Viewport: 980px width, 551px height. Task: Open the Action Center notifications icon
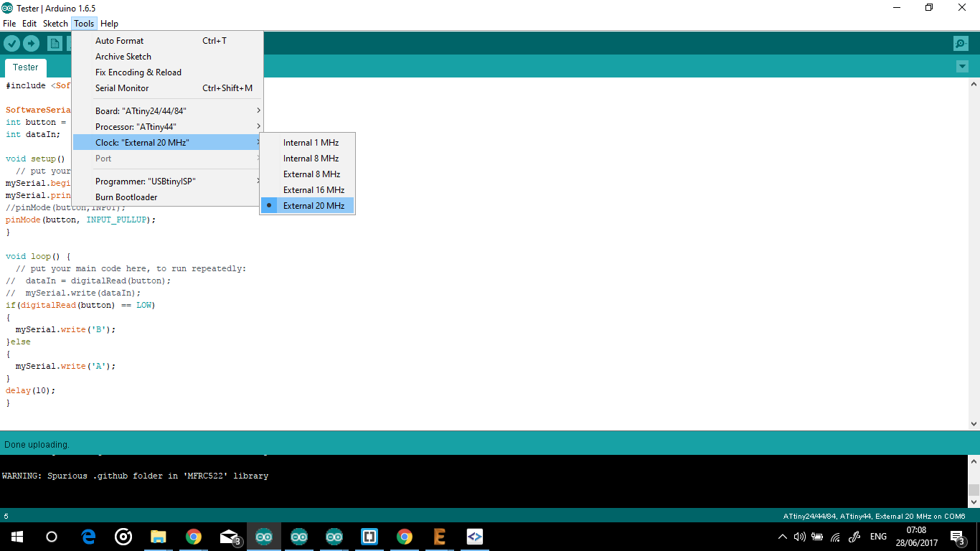click(x=958, y=537)
